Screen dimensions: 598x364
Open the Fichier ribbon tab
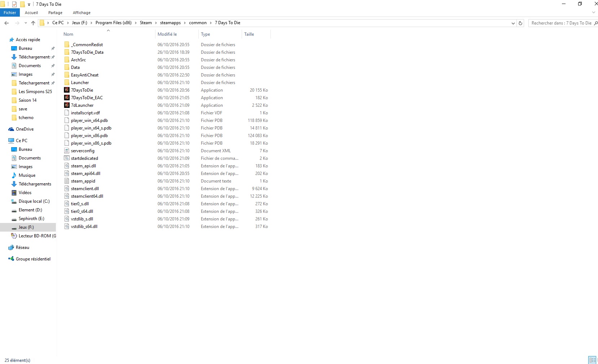coord(10,13)
